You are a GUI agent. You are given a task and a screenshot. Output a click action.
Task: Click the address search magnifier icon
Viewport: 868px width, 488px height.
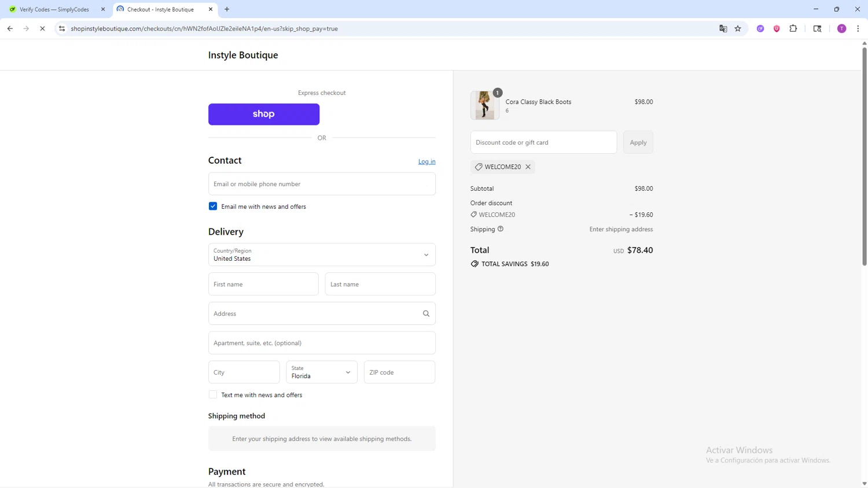pyautogui.click(x=426, y=313)
